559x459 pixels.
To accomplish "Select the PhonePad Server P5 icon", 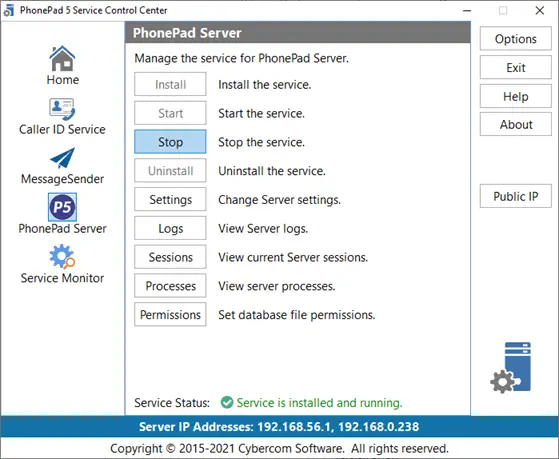I will [x=62, y=207].
